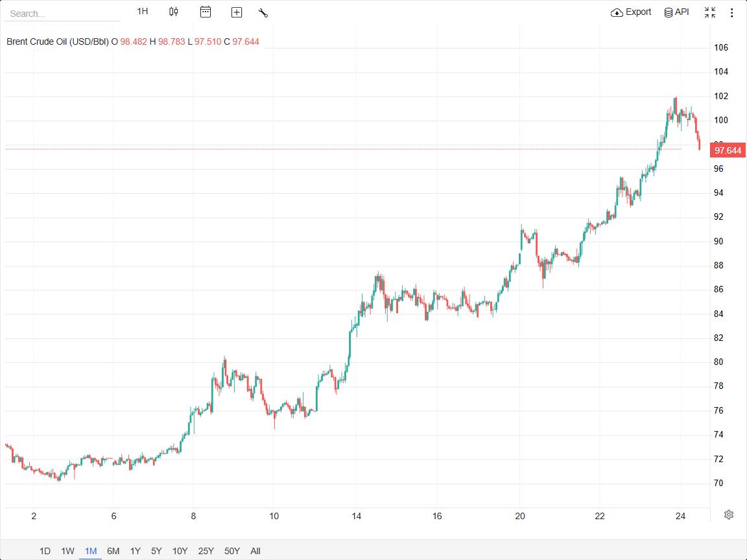Open the API database button
This screenshot has height=560, width=747.
676,12
